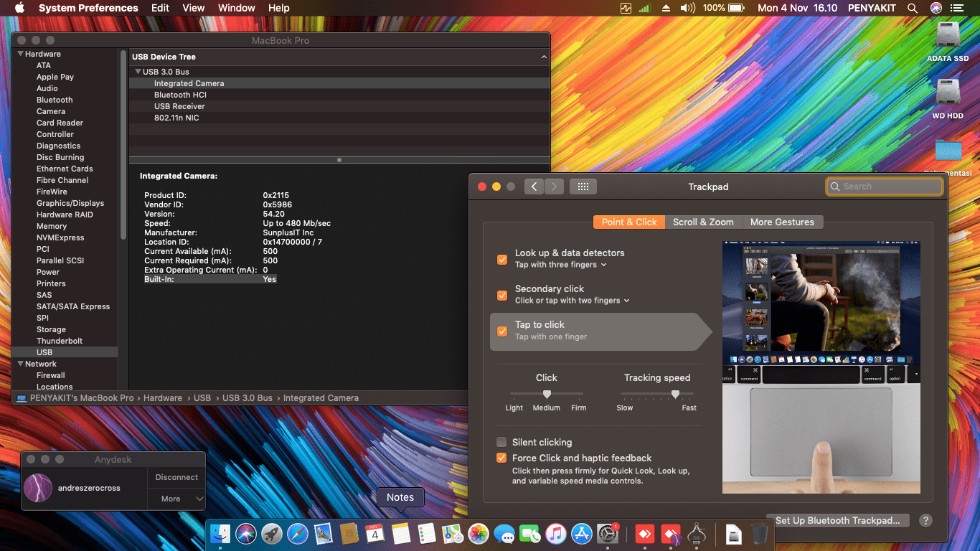Screen dimensions: 980x551
Task: Click the Set Up Bluetooth Trackpad button
Action: [x=837, y=520]
